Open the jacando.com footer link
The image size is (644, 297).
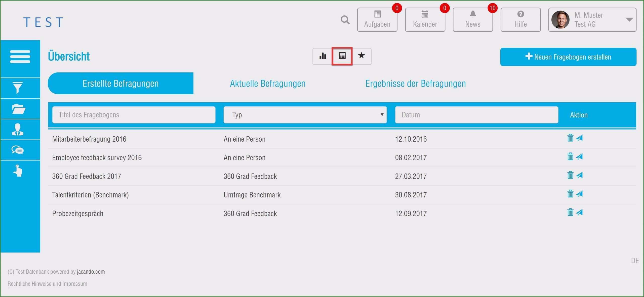91,272
